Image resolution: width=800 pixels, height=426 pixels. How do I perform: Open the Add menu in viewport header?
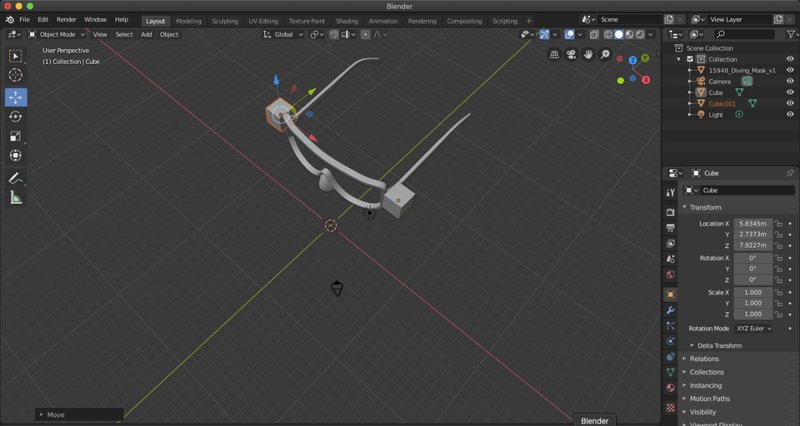tap(146, 34)
